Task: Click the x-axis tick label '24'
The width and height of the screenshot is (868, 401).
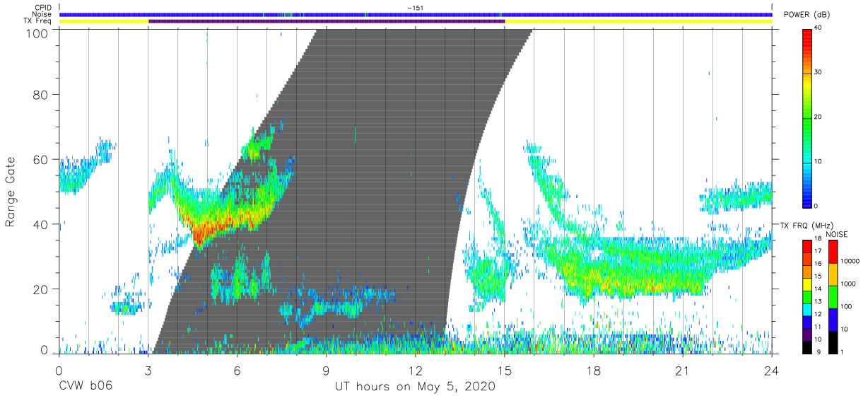Action: coord(772,371)
